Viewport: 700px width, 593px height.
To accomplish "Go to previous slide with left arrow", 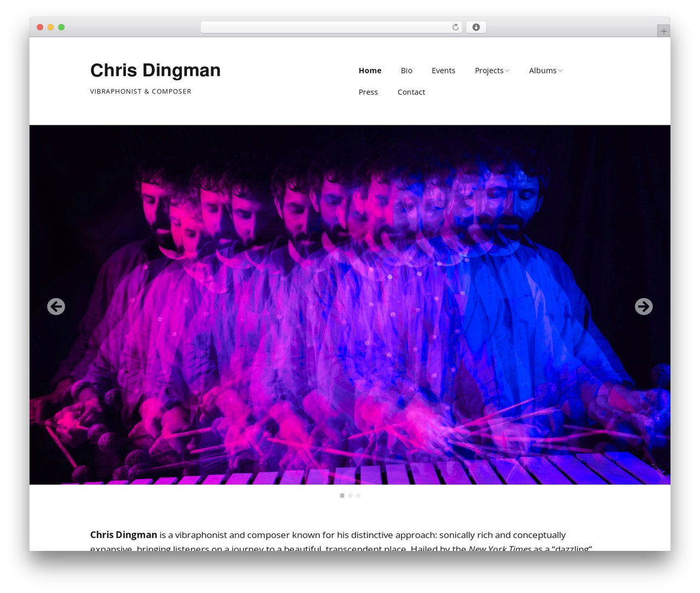I will click(56, 306).
